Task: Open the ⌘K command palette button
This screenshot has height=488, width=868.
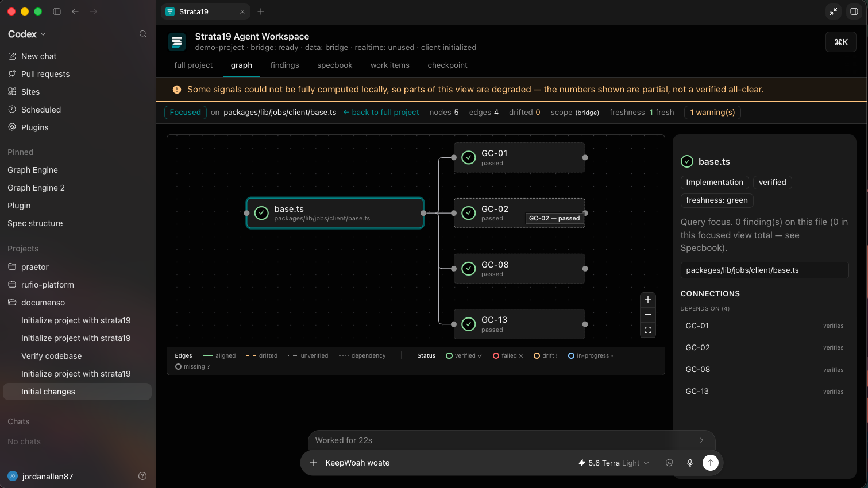Action: 841,42
